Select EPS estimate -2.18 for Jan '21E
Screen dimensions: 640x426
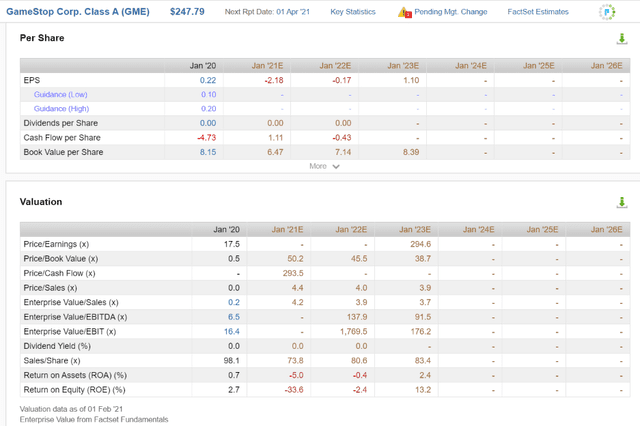(274, 80)
